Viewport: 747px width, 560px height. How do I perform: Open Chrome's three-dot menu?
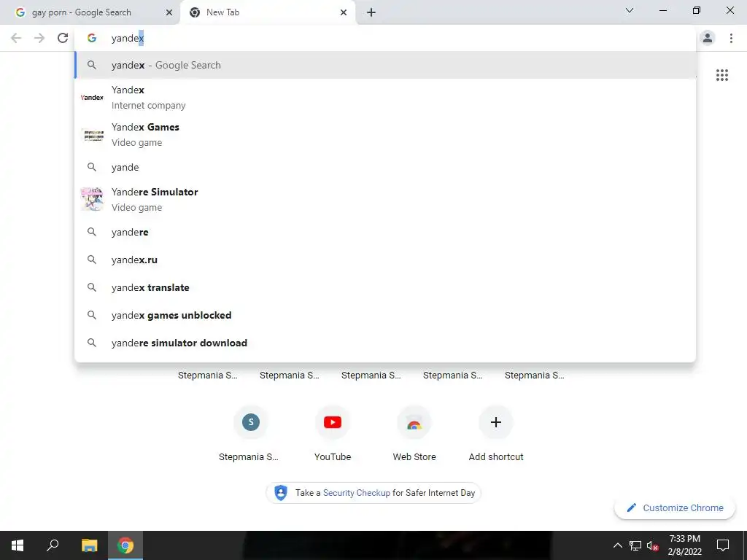pos(731,38)
